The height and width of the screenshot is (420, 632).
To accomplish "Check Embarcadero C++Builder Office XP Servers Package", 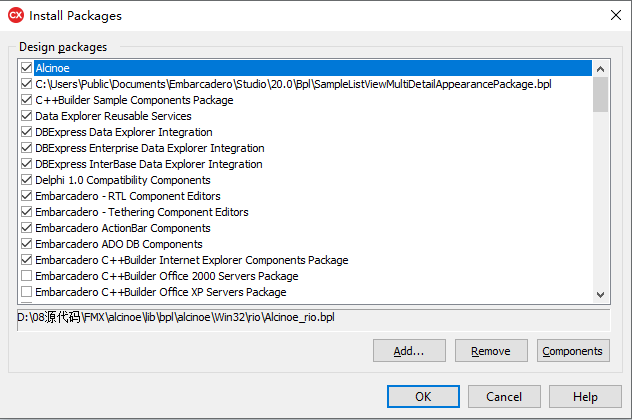I will click(x=26, y=292).
